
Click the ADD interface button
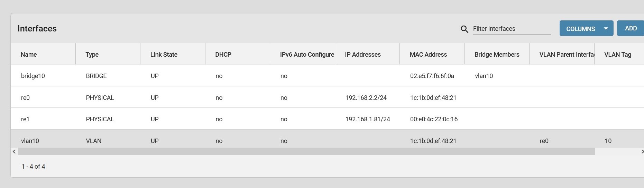click(631, 28)
